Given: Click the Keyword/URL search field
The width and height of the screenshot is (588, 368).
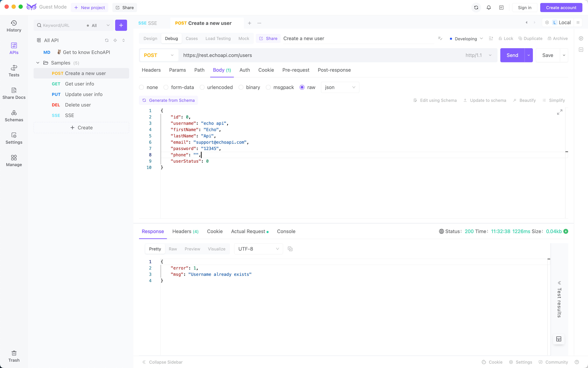Looking at the screenshot, I should [x=61, y=25].
